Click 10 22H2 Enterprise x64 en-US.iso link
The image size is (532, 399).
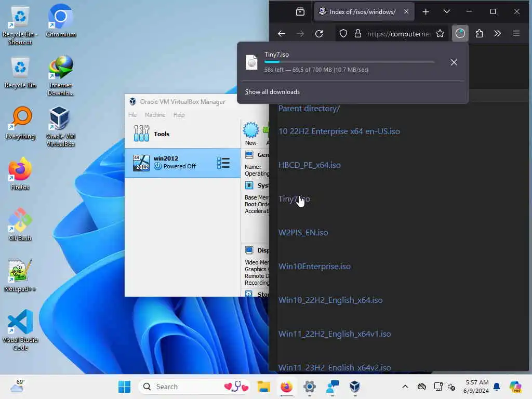point(339,131)
